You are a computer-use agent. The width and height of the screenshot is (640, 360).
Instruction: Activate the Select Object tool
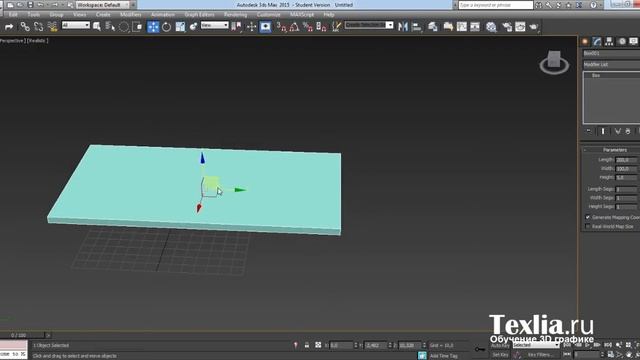click(97, 27)
